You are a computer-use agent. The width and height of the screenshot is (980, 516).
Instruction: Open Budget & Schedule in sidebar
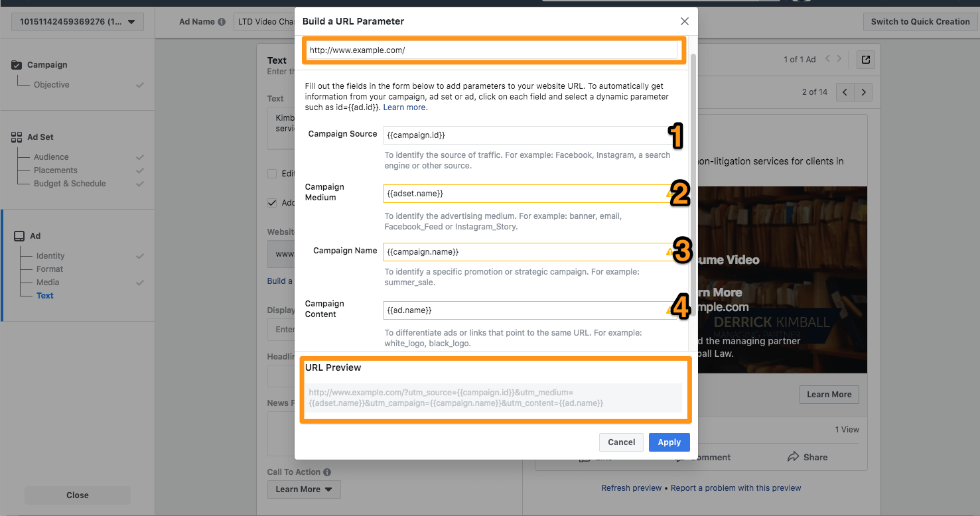point(70,184)
